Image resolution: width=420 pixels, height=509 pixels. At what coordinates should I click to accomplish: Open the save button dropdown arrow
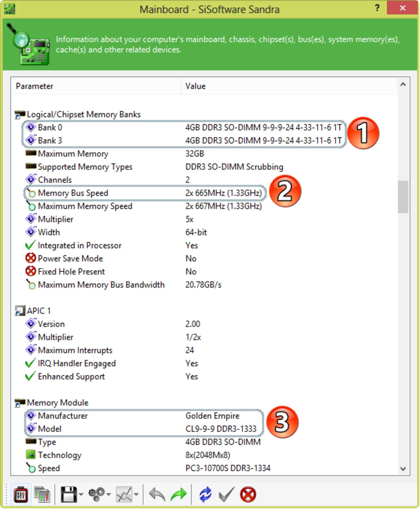point(81,495)
